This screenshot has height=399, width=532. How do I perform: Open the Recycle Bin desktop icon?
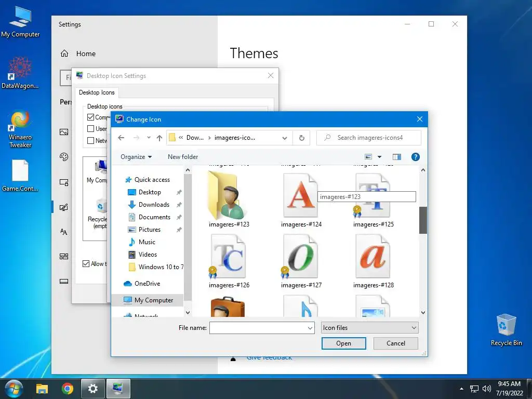point(506,330)
